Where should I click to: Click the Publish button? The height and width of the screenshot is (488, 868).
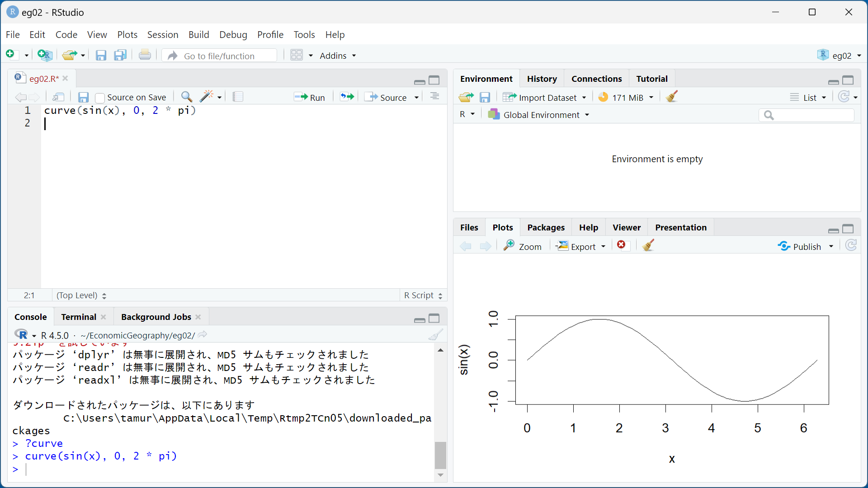800,246
